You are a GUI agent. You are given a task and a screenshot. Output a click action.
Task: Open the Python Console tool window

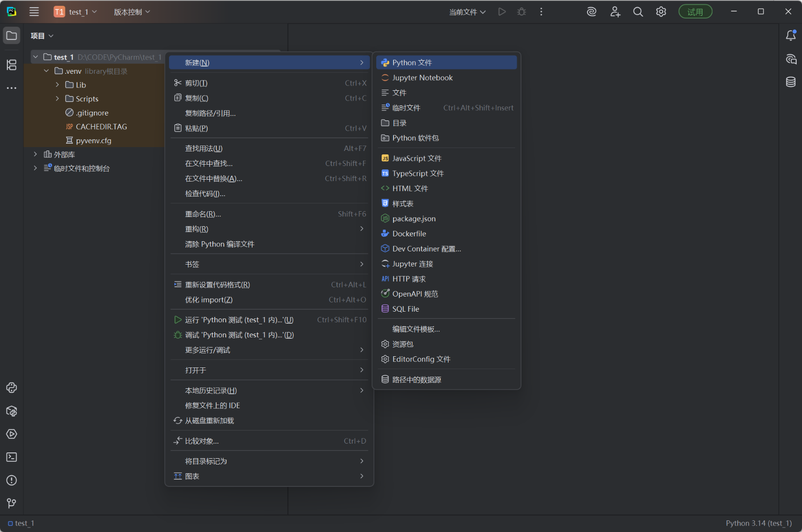click(12, 387)
